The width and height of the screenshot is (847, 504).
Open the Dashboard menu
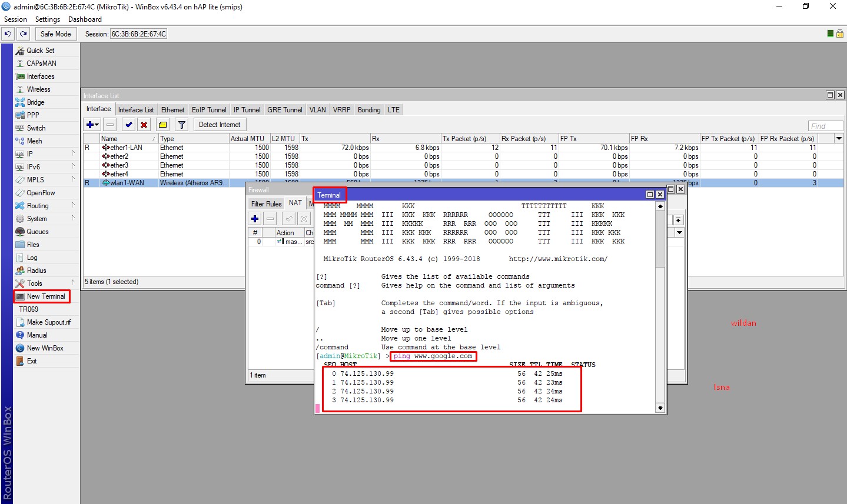pos(85,19)
